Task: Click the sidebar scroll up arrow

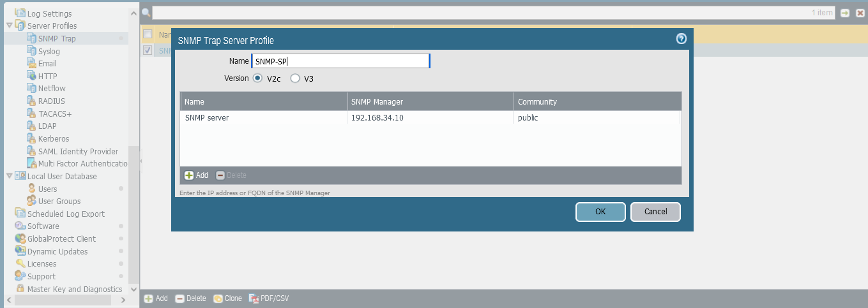Action: (133, 13)
